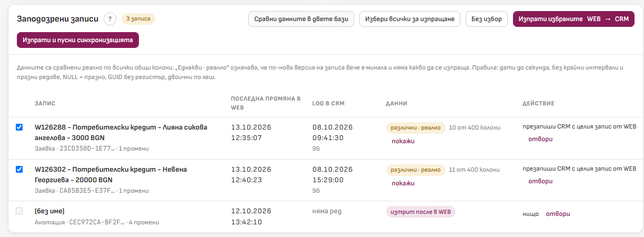Click 'покажи' link in W126288 row
Image resolution: width=644 pixels, height=237 pixels.
tap(404, 141)
